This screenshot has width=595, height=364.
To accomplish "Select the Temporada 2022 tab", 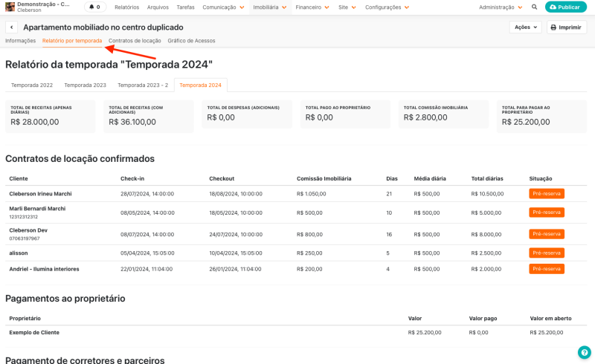I will point(32,85).
